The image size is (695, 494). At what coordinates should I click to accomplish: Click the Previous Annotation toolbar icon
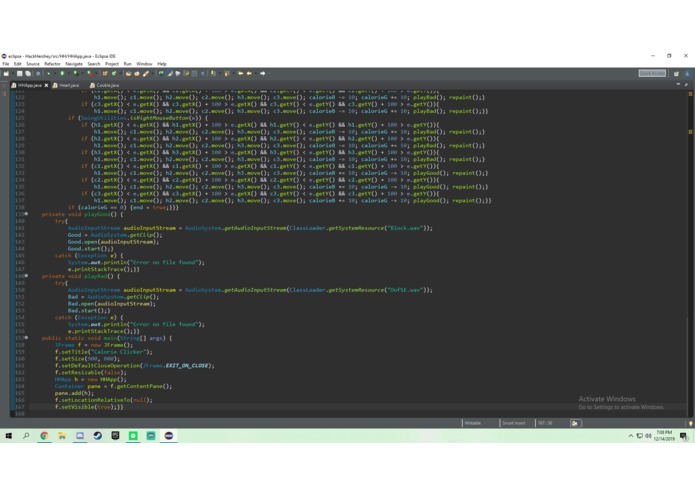click(226, 73)
